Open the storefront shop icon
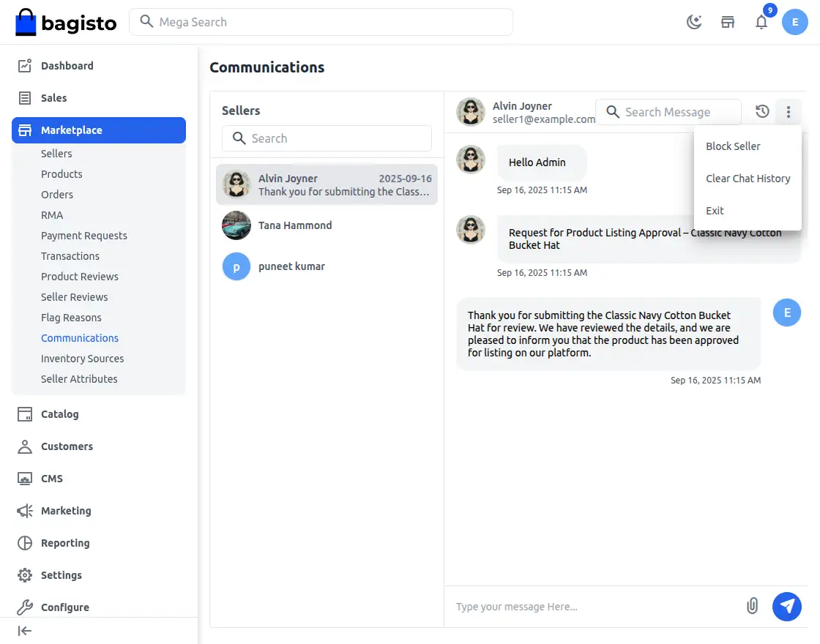Screen dimensions: 820x644 click(728, 22)
